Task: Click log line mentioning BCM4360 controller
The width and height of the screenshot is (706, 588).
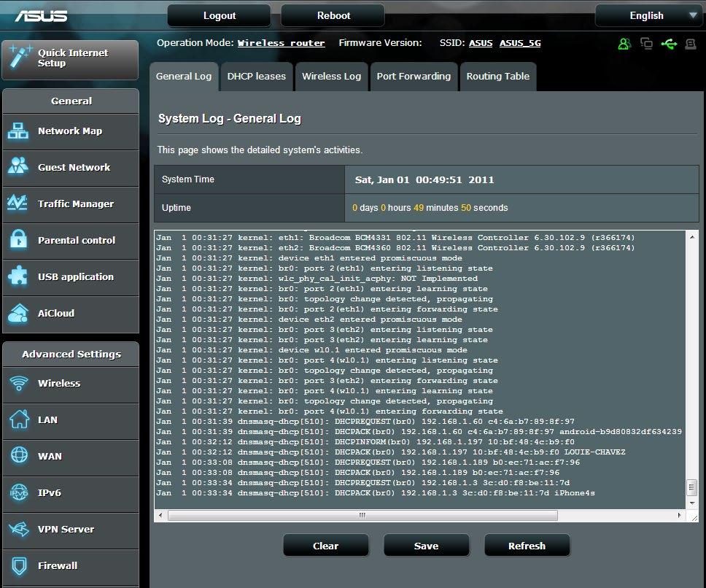Action: pyautogui.click(x=395, y=248)
